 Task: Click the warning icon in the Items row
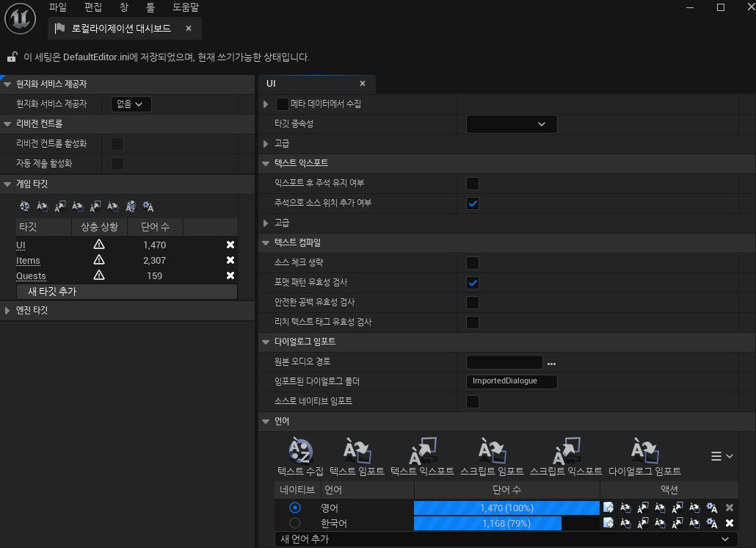99,260
